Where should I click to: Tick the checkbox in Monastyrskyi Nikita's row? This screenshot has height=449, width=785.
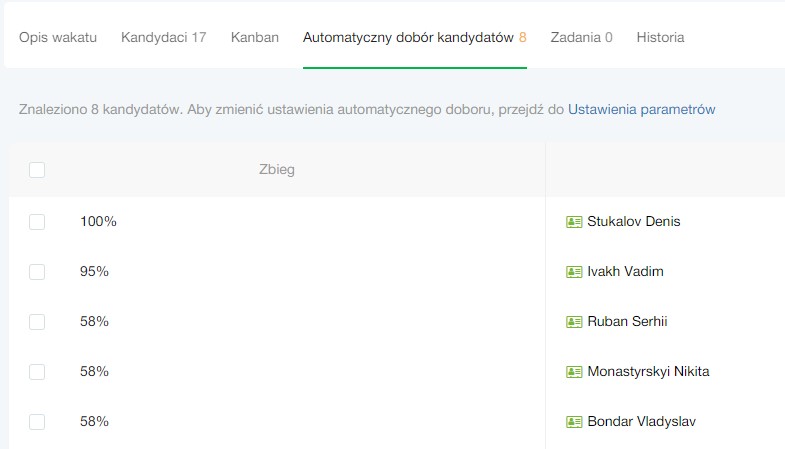37,372
